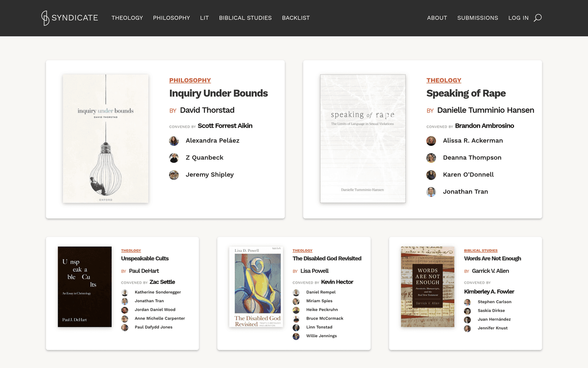Viewport: 588px width, 368px height.
Task: Click author Danielle Tumminio Hansen
Action: (486, 110)
